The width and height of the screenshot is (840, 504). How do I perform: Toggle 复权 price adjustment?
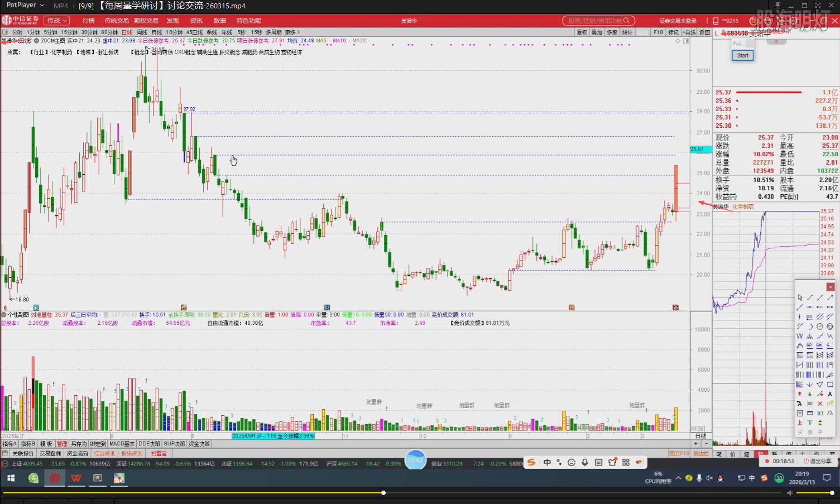[x=582, y=32]
